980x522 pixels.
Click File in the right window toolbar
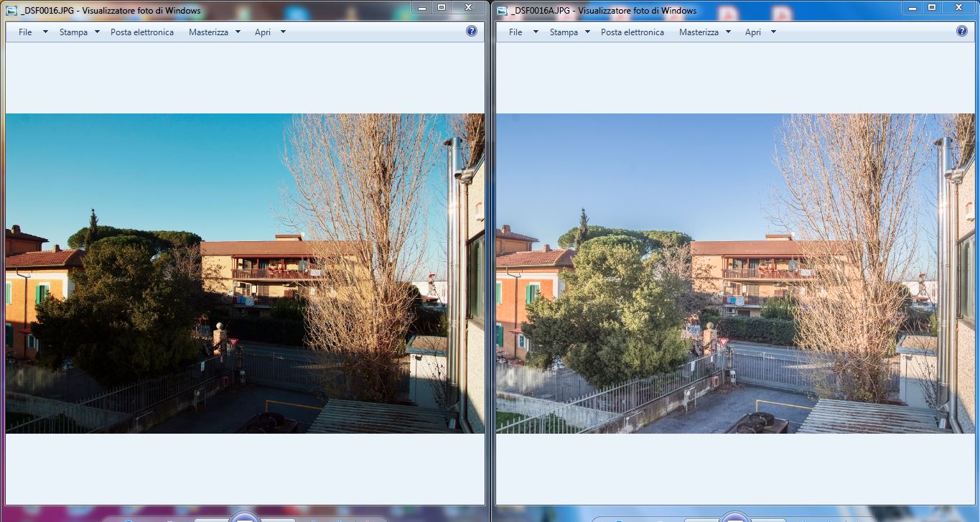pos(516,32)
